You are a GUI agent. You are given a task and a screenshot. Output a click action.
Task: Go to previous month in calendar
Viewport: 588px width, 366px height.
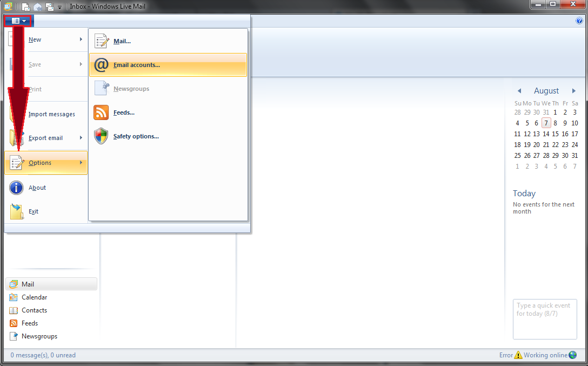click(x=519, y=91)
